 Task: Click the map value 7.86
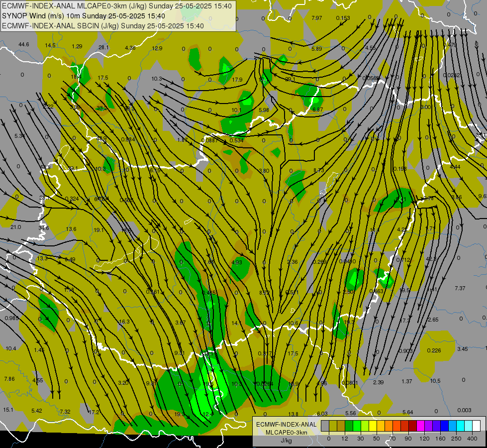coord(9,379)
